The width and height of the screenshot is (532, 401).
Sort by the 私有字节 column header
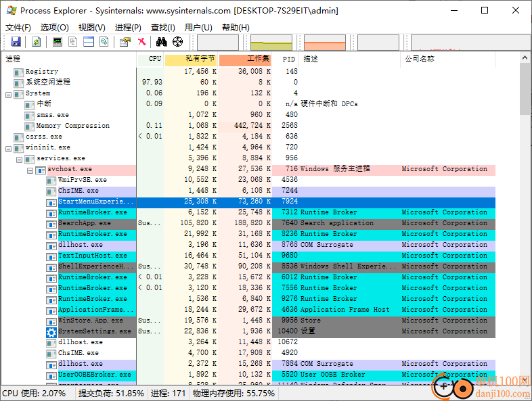pyautogui.click(x=191, y=60)
